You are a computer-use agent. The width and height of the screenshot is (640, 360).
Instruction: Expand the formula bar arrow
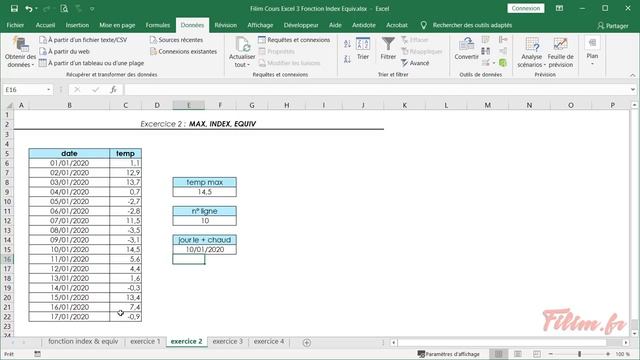[633, 90]
